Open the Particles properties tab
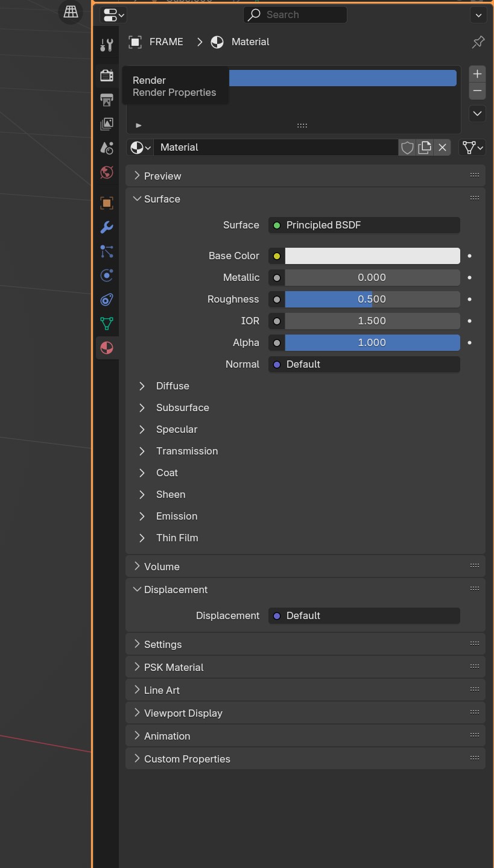 (x=107, y=251)
